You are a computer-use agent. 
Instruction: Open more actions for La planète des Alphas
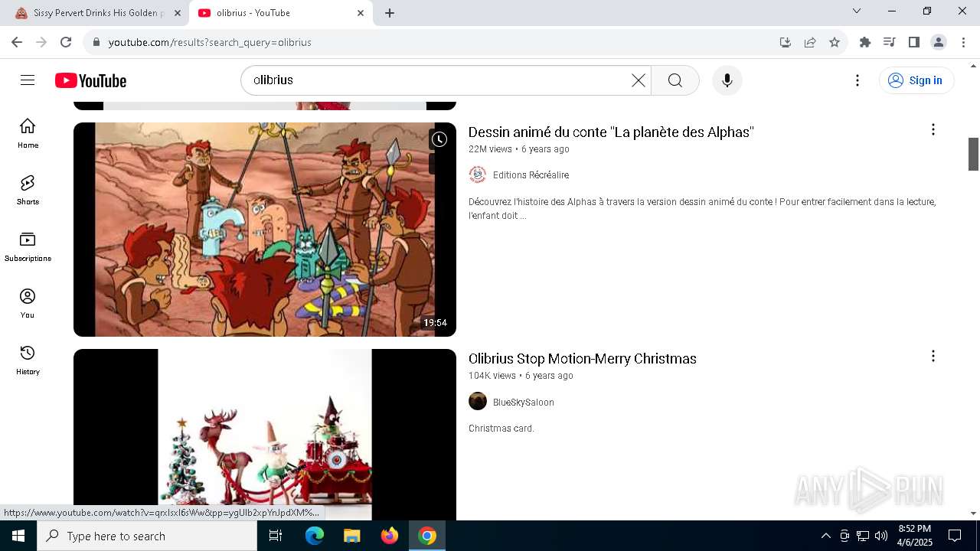(x=933, y=129)
